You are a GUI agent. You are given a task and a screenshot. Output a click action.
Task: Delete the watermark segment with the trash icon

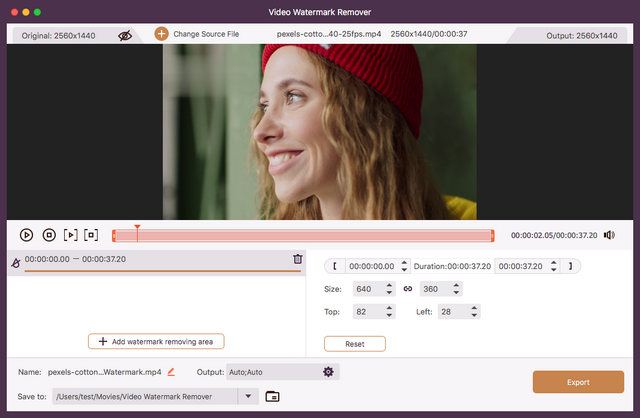click(x=297, y=259)
